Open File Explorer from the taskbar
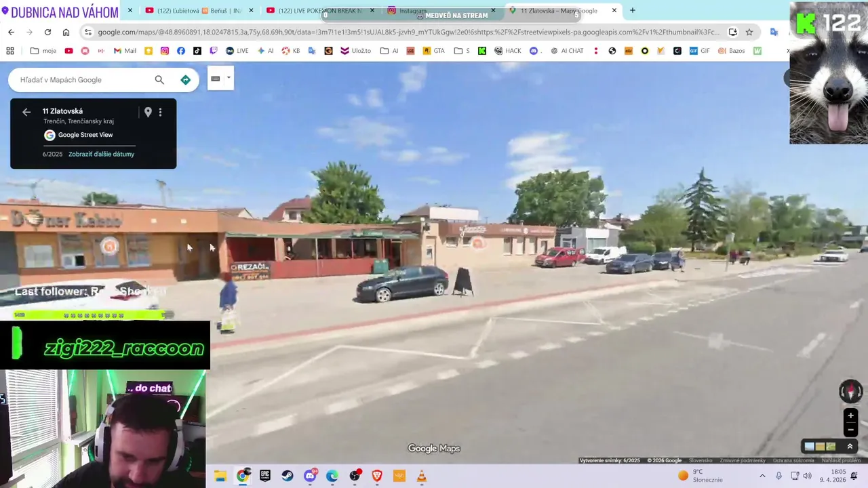868x488 pixels. [220, 476]
